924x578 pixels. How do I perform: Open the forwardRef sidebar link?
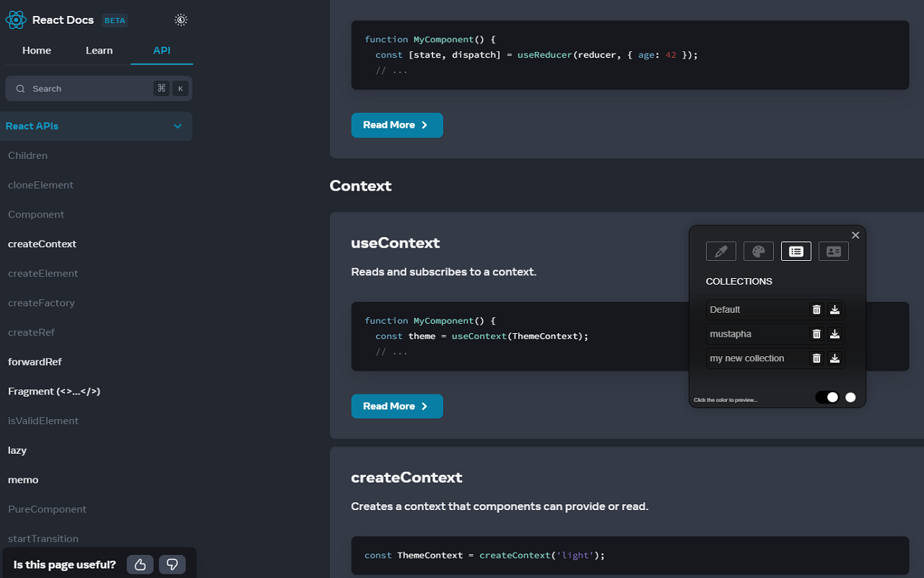coord(35,362)
